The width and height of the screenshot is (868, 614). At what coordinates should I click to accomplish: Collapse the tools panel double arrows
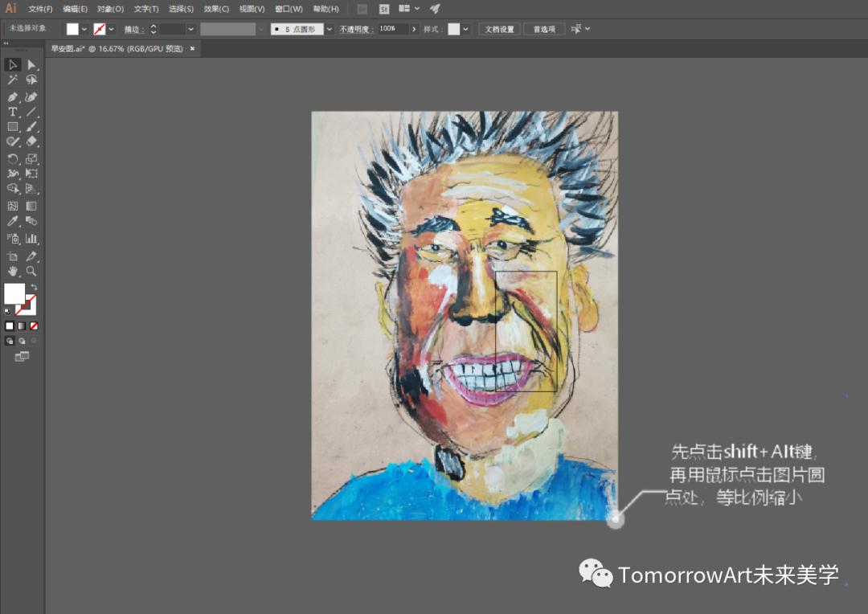point(6,43)
